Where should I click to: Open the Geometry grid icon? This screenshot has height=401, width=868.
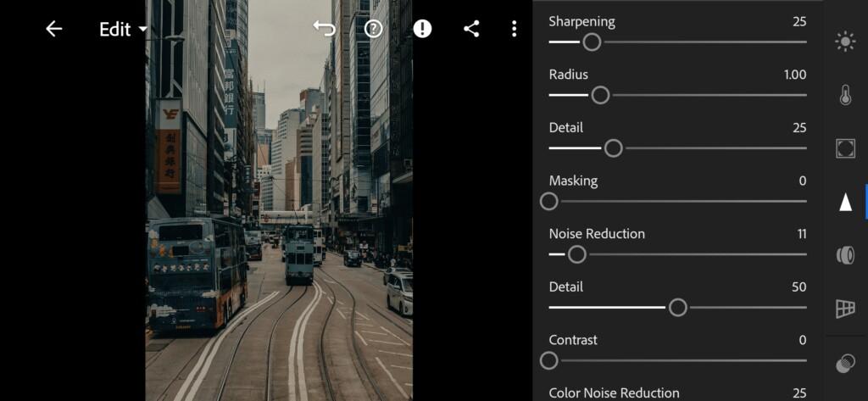(x=845, y=309)
